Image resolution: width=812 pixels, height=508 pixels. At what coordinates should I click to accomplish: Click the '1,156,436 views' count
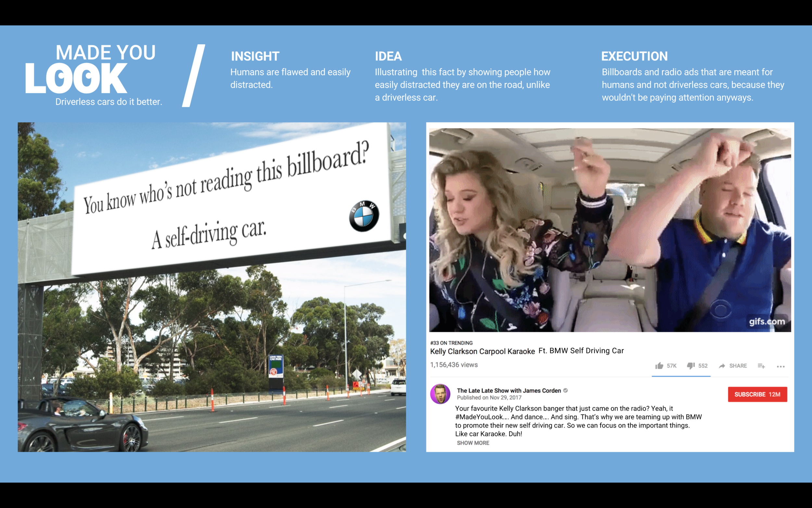454,365
